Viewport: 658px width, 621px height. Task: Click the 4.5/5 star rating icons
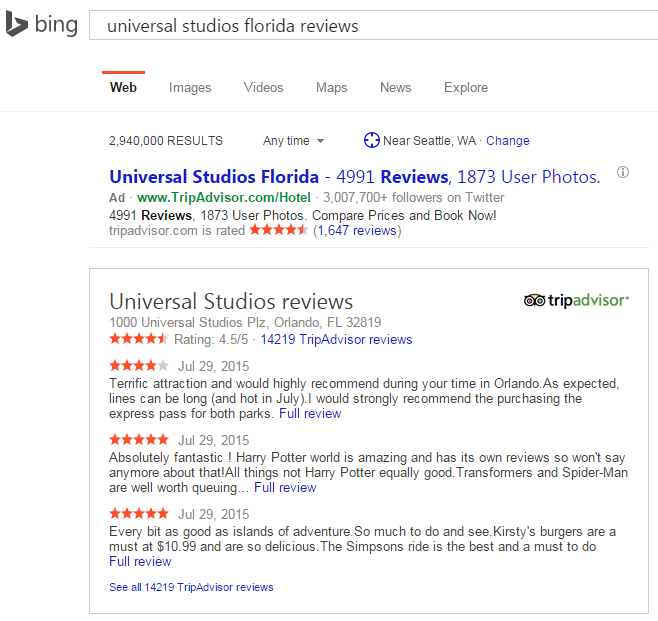139,339
